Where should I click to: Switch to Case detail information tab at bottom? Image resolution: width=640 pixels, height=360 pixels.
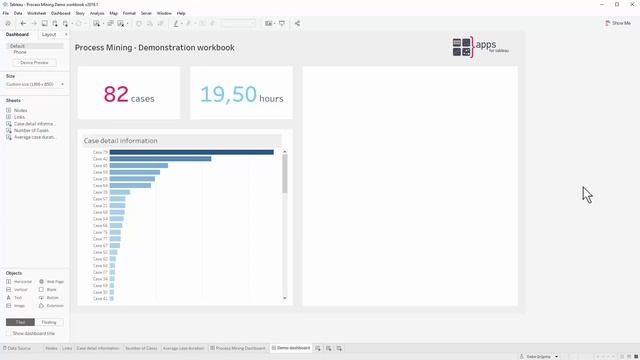coord(98,348)
